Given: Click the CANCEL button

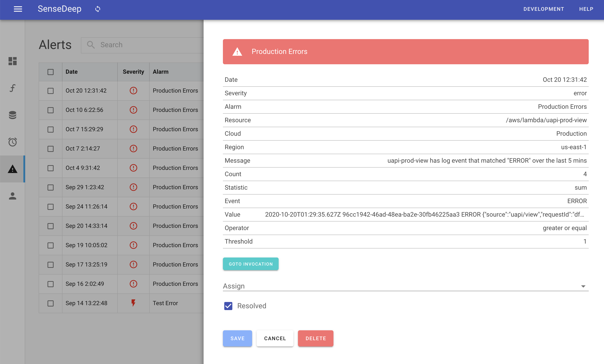Looking at the screenshot, I should click(275, 338).
